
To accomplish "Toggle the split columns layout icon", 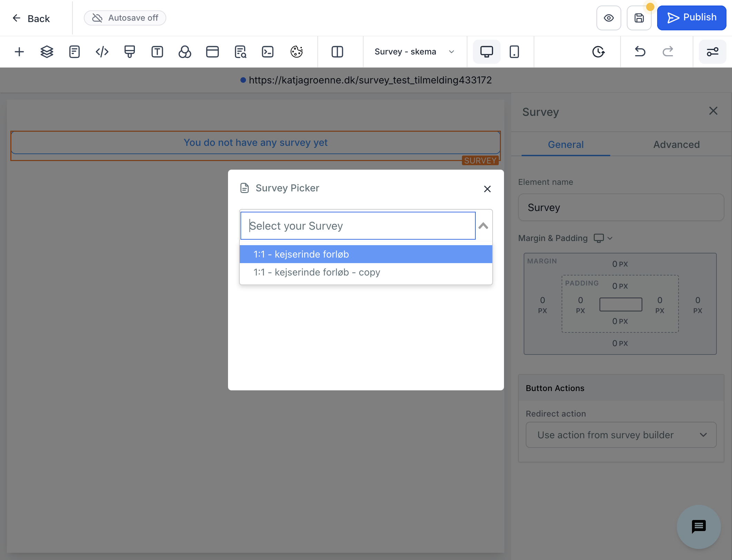I will click(337, 52).
